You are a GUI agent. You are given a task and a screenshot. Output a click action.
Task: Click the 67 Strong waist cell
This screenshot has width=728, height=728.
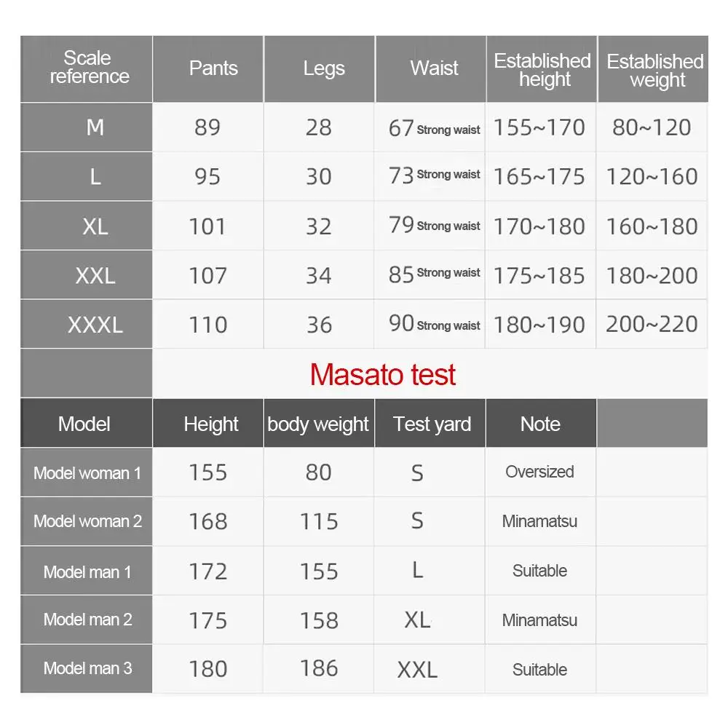[434, 129]
